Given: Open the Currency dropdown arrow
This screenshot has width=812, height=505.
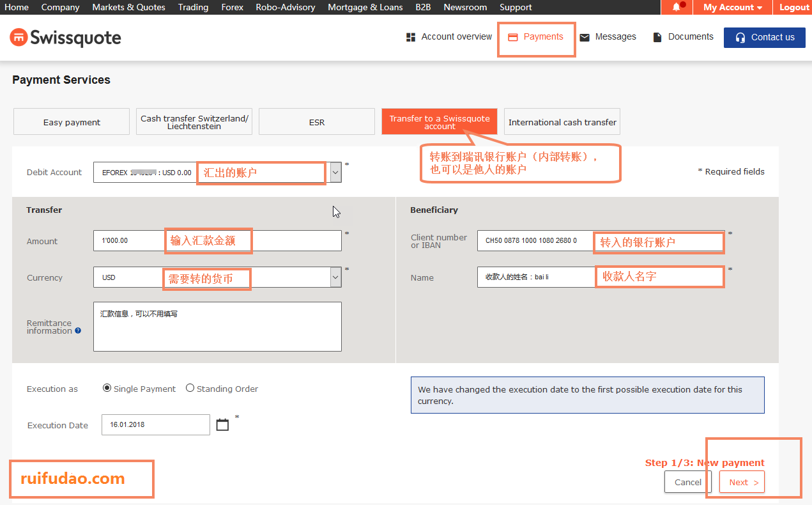Looking at the screenshot, I should pyautogui.click(x=335, y=277).
